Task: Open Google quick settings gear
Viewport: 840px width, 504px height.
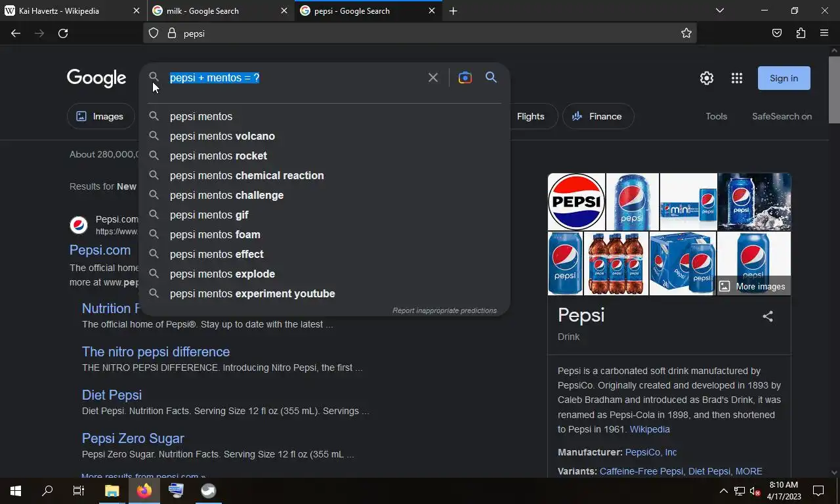Action: click(x=707, y=78)
